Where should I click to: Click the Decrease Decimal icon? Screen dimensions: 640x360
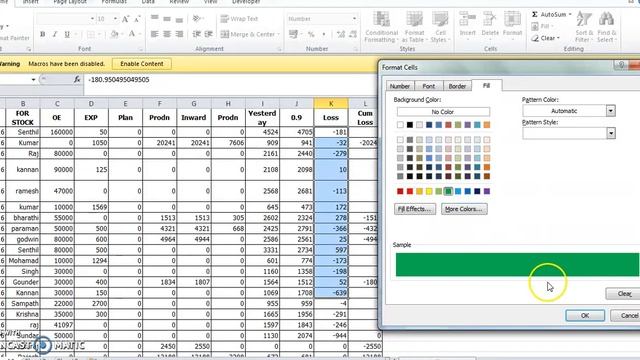(353, 35)
